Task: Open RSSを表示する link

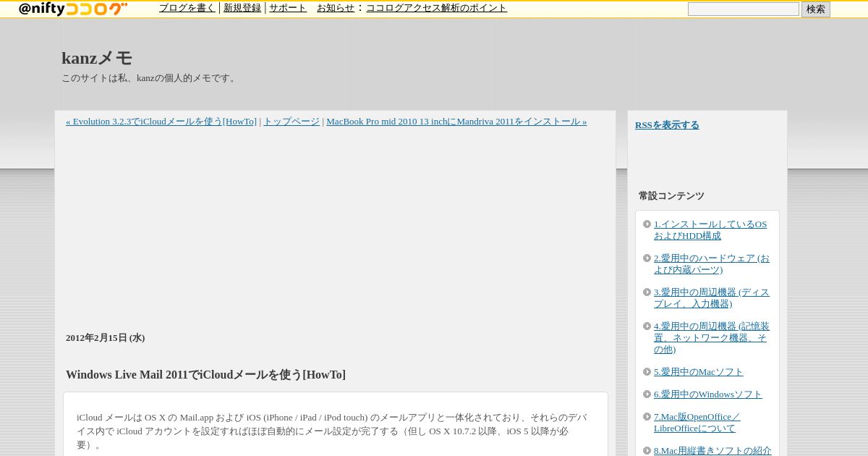Action: (667, 125)
